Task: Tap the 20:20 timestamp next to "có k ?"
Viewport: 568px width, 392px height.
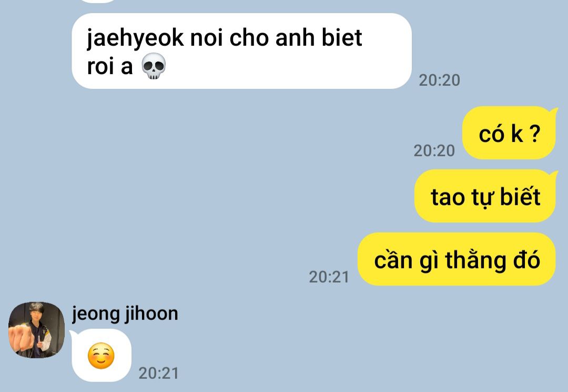Action: click(434, 150)
